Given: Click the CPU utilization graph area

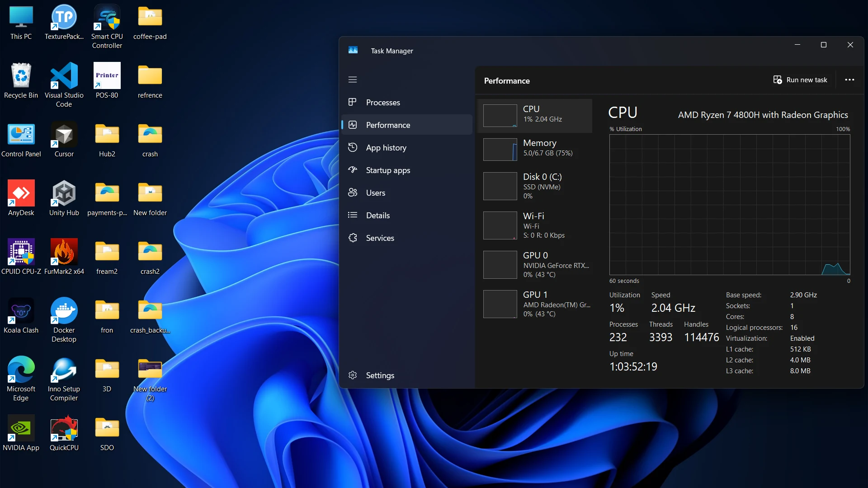Looking at the screenshot, I should click(x=730, y=205).
